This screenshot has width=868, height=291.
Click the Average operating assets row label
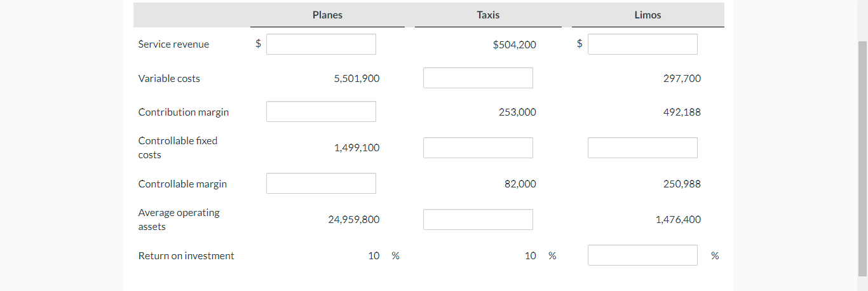coord(179,219)
